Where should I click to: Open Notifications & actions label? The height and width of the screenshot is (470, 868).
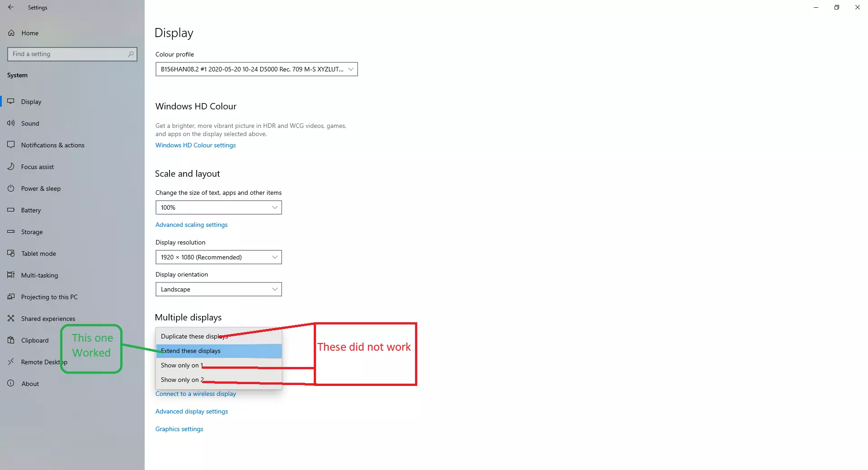53,145
